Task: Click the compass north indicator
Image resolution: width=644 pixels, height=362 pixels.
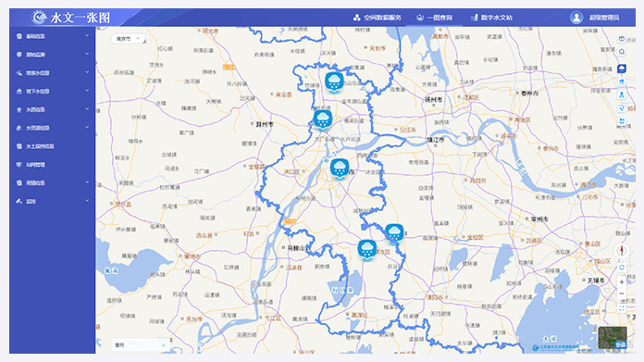Action: point(622,250)
